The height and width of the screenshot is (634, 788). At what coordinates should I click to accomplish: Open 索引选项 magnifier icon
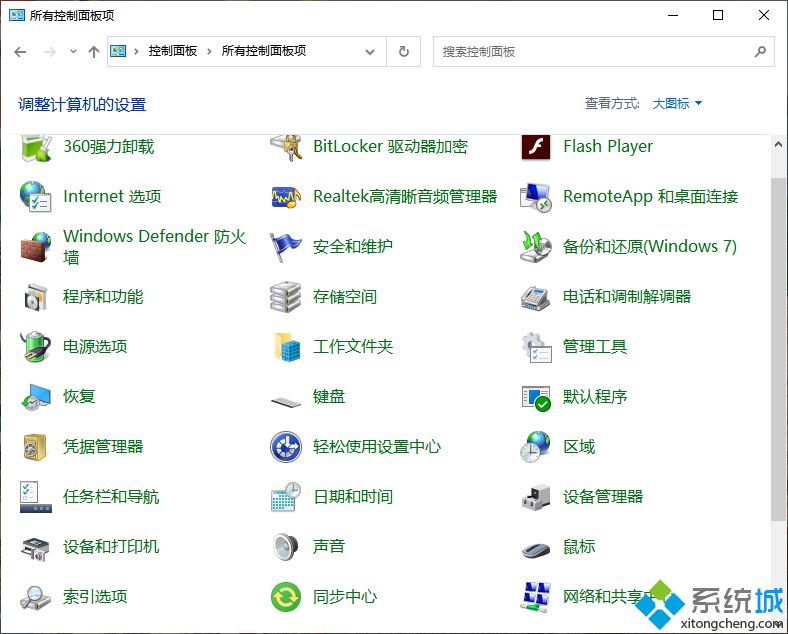tap(35, 598)
